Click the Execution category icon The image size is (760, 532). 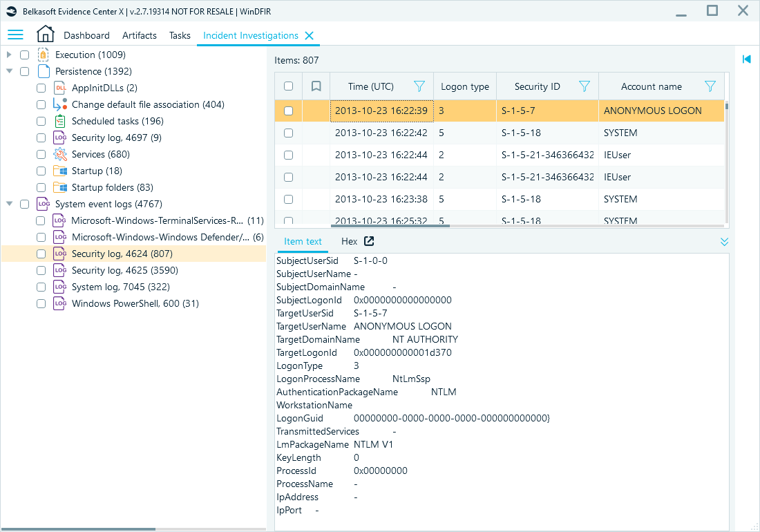coord(43,55)
